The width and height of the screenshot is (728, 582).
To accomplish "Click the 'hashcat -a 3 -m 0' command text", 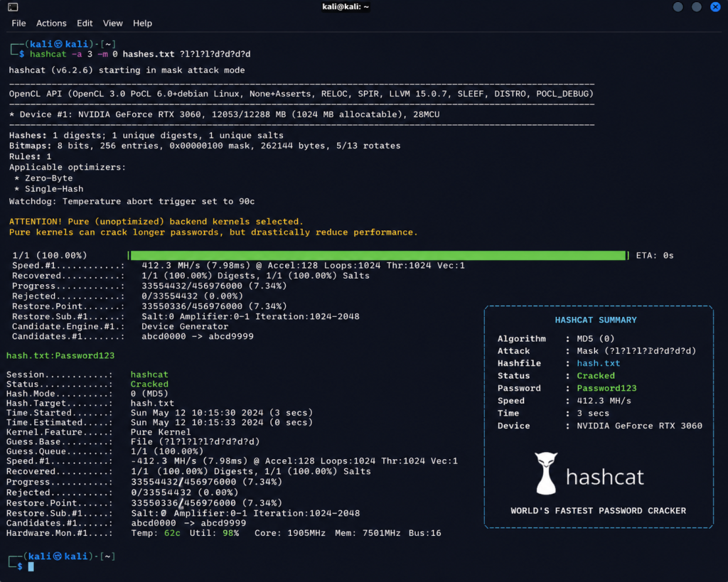I will click(x=73, y=54).
